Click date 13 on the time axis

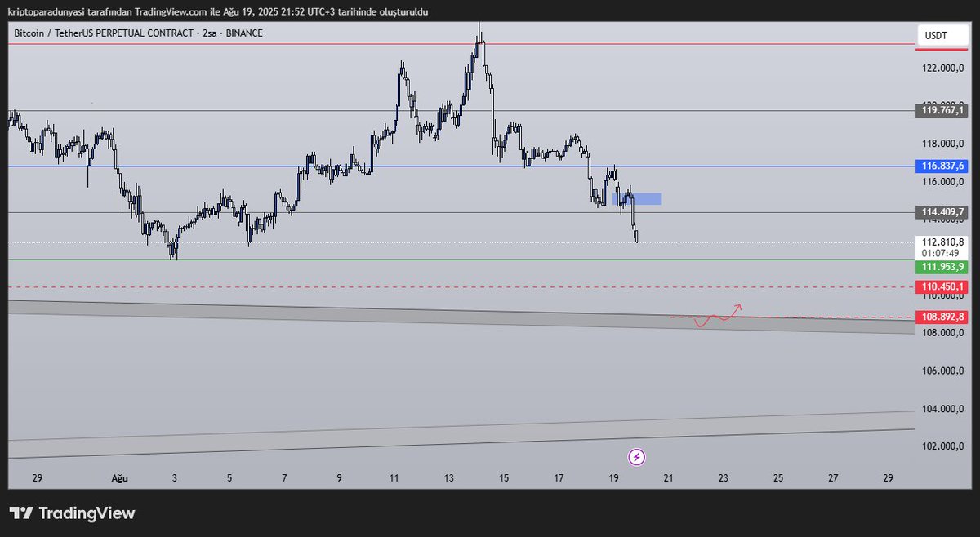(448, 478)
